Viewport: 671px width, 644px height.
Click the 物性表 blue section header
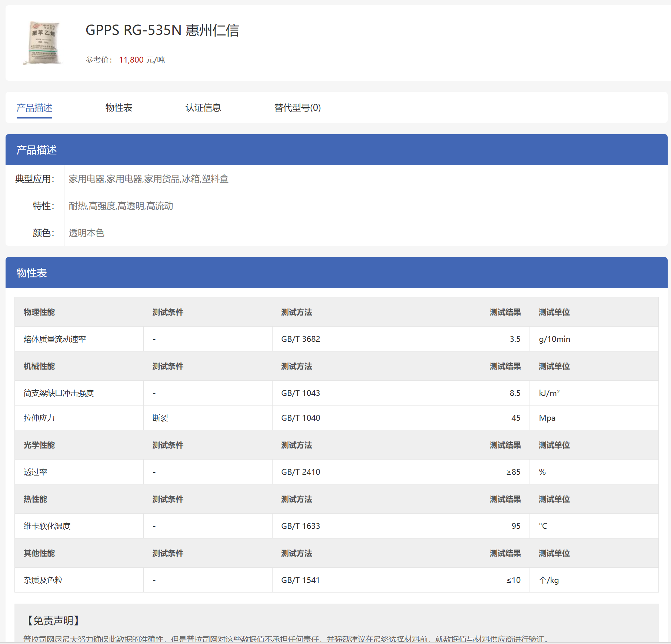337,273
